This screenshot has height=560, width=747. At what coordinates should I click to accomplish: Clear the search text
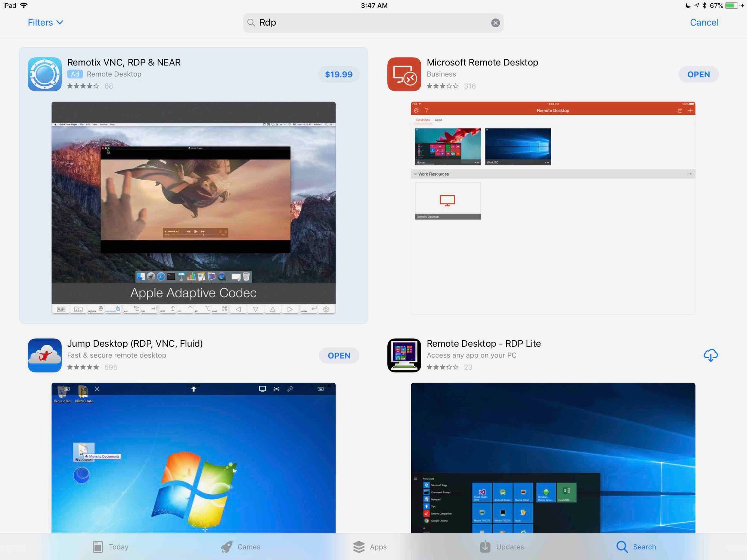[495, 23]
